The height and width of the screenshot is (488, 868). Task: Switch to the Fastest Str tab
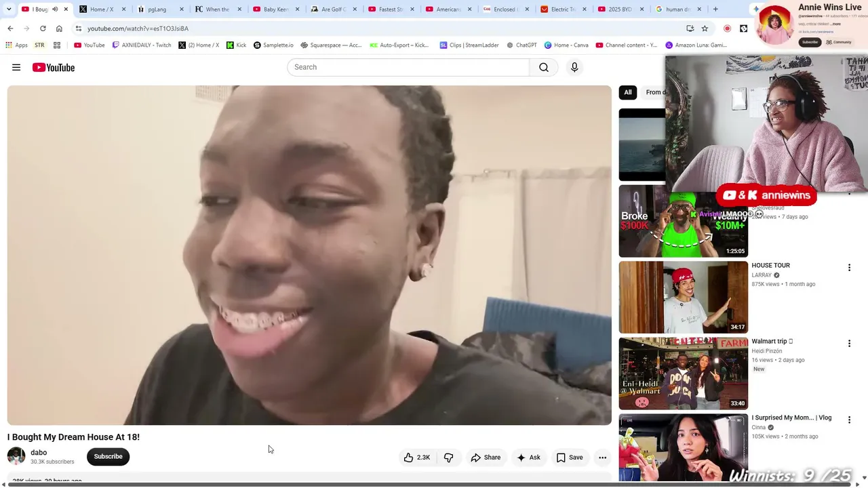point(390,9)
